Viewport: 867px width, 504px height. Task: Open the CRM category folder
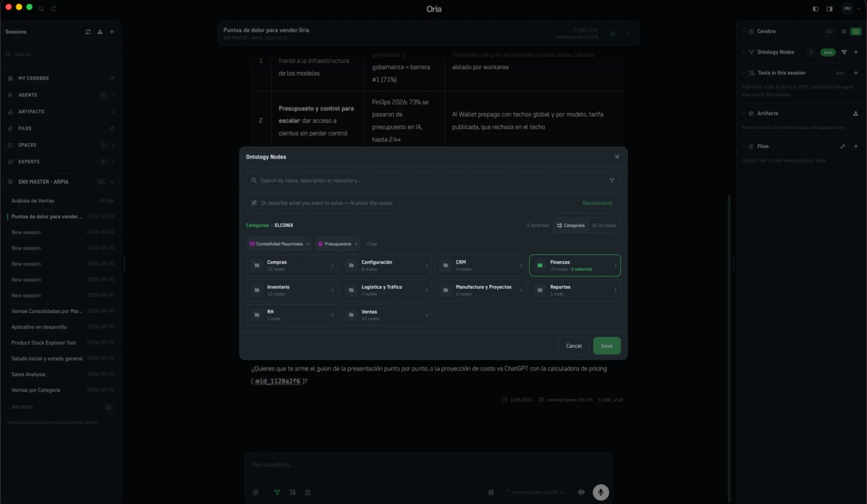pyautogui.click(x=481, y=265)
